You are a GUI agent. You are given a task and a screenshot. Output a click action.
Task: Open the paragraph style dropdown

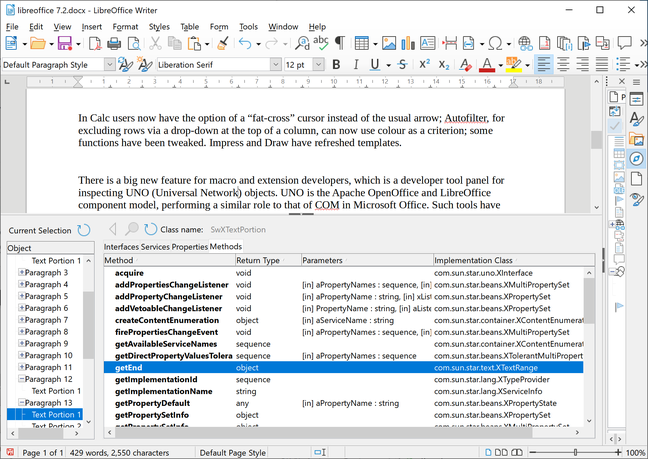tap(109, 64)
